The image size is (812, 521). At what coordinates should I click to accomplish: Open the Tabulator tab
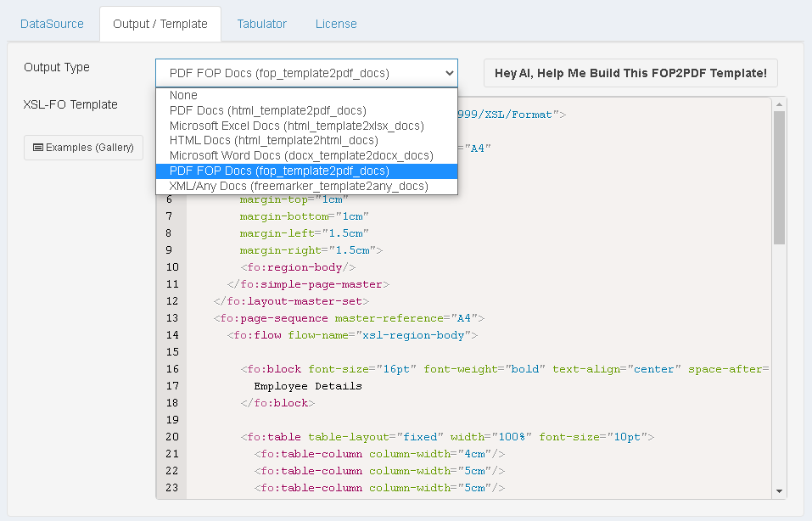261,24
